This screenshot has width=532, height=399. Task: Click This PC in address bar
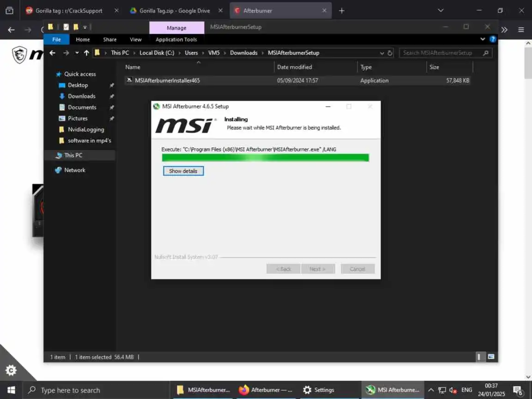(120, 53)
